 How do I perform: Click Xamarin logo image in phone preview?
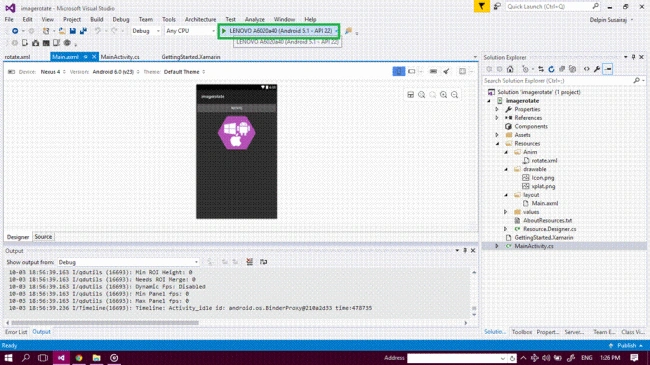click(236, 133)
